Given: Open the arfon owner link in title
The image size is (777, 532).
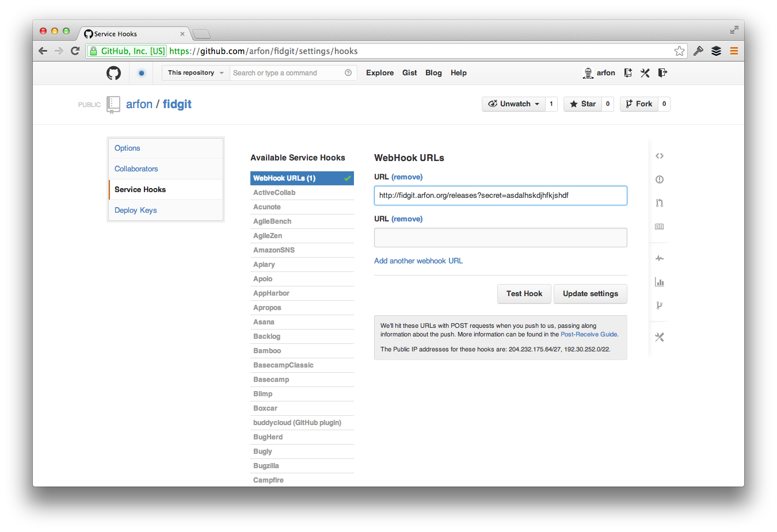Looking at the screenshot, I should [x=139, y=104].
